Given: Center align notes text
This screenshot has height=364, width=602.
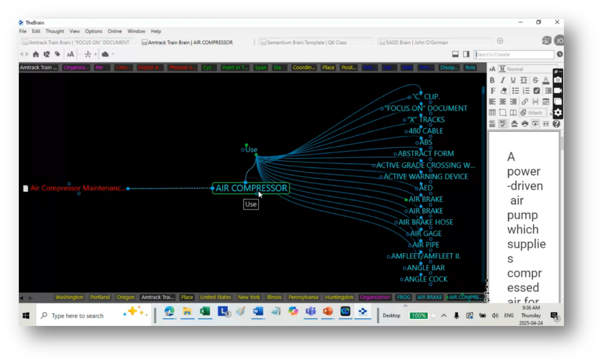Looking at the screenshot, I should pyautogui.click(x=503, y=101).
